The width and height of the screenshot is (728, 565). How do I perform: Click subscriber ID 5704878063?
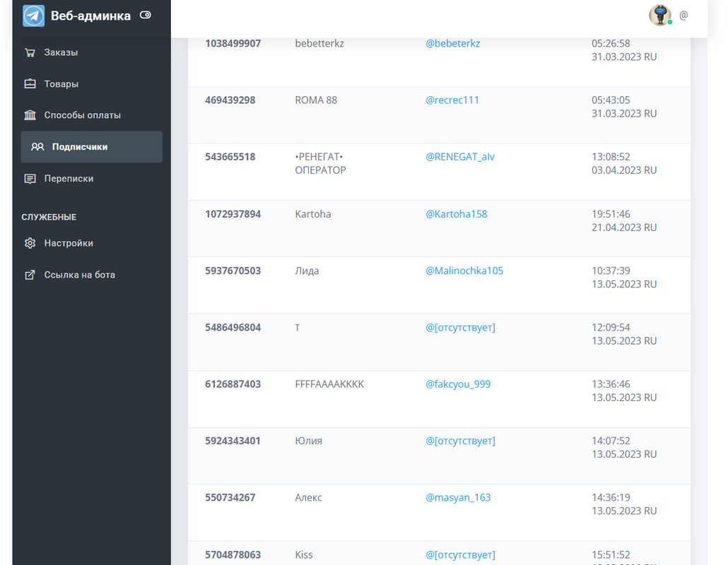click(233, 555)
